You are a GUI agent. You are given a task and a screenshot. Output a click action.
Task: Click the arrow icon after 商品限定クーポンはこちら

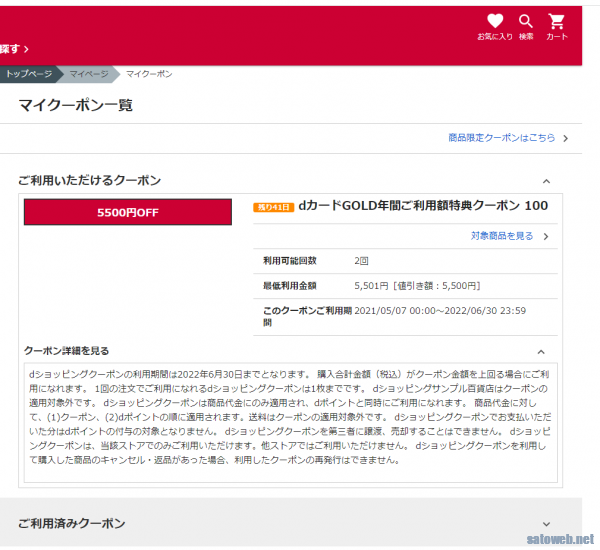coord(566,139)
